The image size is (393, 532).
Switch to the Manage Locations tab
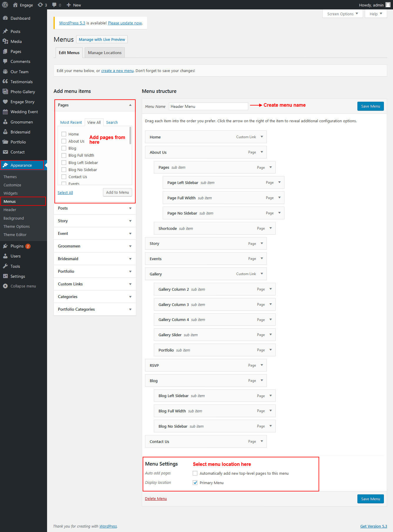pos(105,53)
